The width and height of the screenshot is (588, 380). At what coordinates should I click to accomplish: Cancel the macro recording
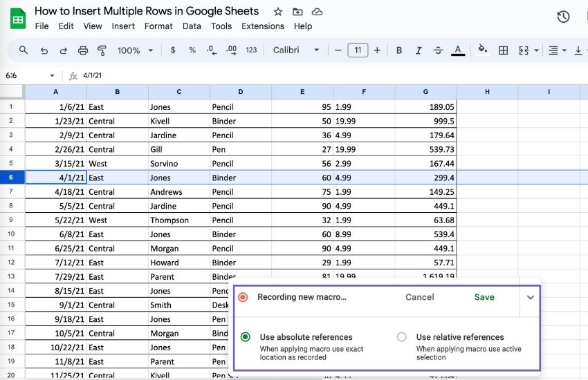tap(420, 297)
